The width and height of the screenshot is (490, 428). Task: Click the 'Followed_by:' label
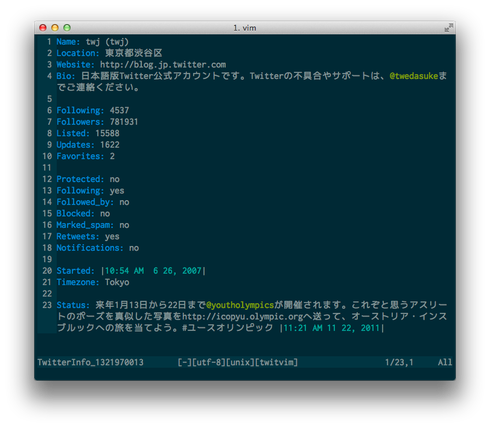point(85,202)
